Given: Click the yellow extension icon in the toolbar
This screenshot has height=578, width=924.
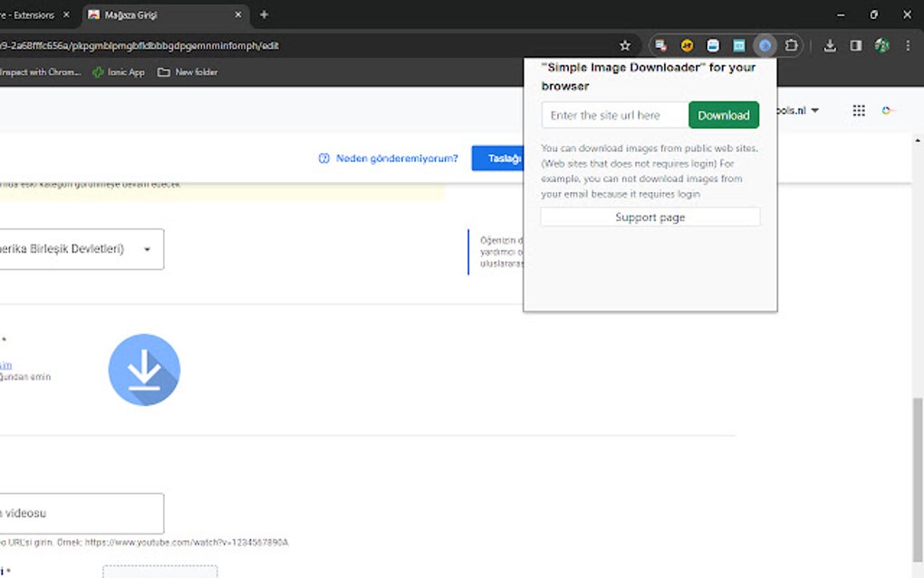Looking at the screenshot, I should [686, 44].
